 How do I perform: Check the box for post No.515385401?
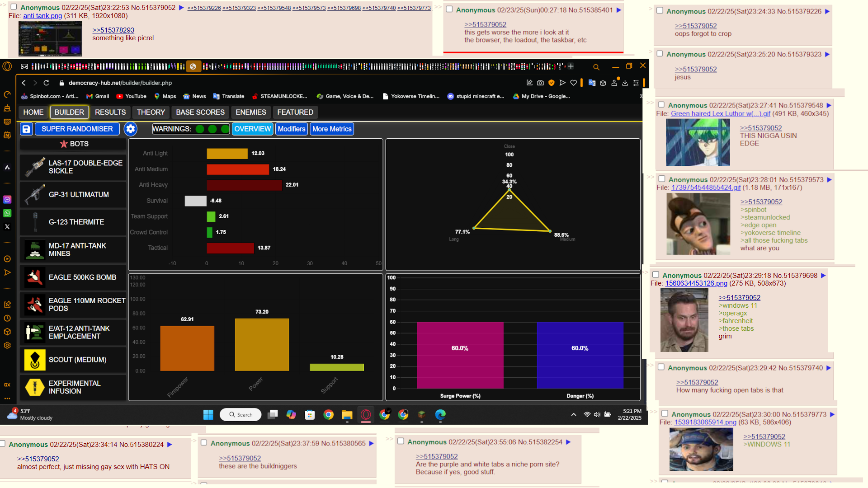pyautogui.click(x=449, y=9)
